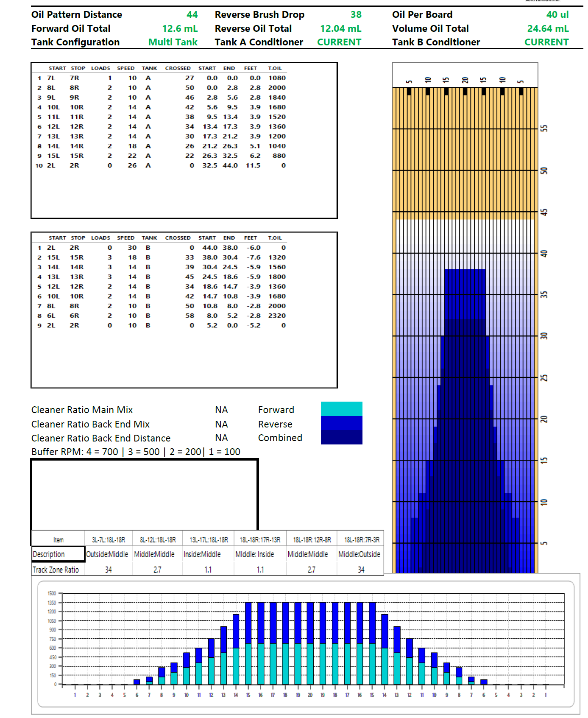Image resolution: width=588 pixels, height=718 pixels.
Task: Select the Reverse Brush Drop value 38
Action: pos(356,15)
